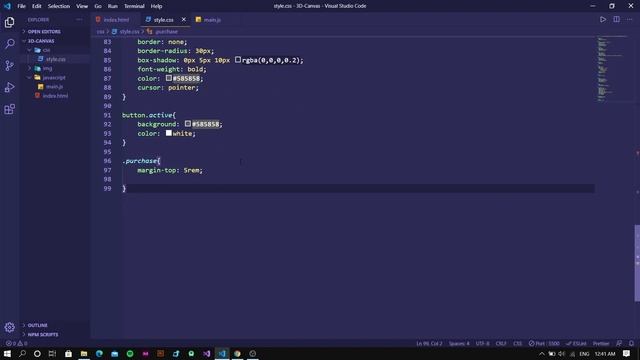This screenshot has width=640, height=360.
Task: Click style.css breadcrumb segment
Action: (x=129, y=31)
